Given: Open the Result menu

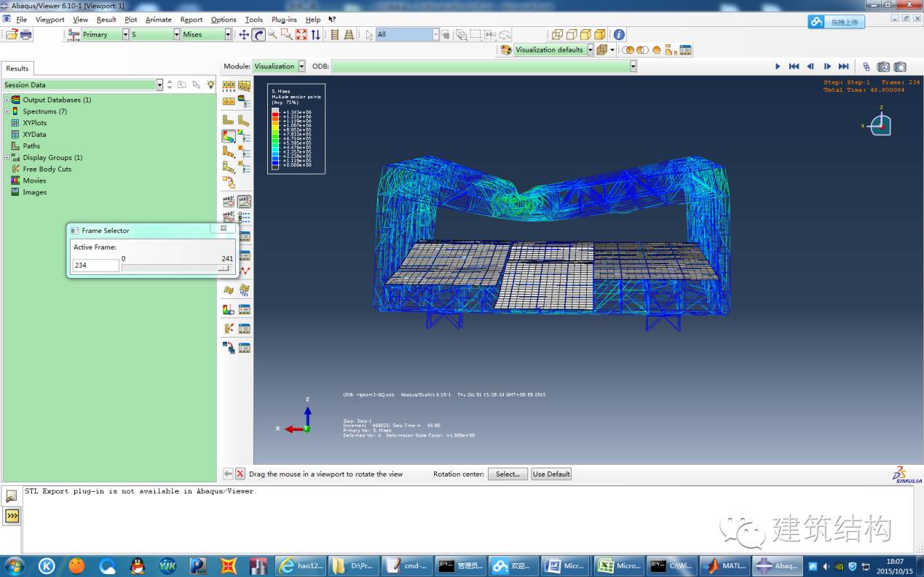Looking at the screenshot, I should pyautogui.click(x=106, y=20).
